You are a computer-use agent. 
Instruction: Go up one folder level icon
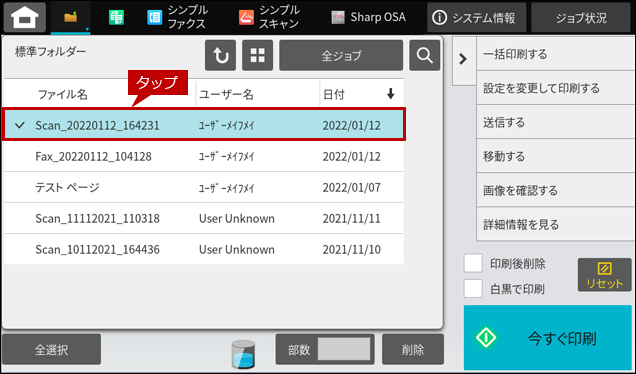click(x=220, y=55)
